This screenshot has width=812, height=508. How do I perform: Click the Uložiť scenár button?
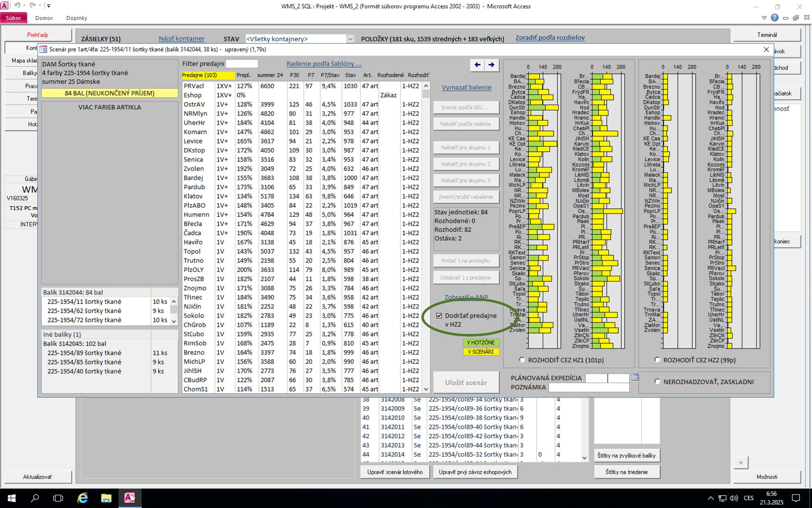point(466,382)
